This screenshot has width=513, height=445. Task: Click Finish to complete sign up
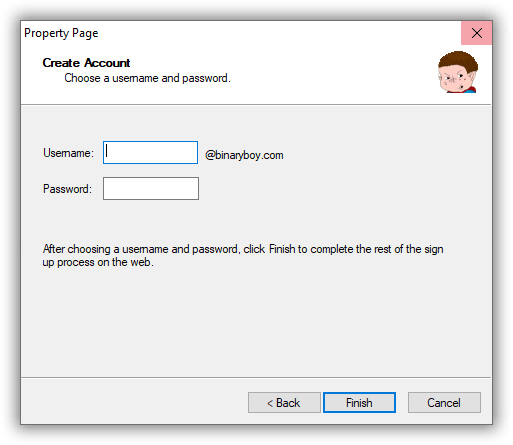coord(359,403)
